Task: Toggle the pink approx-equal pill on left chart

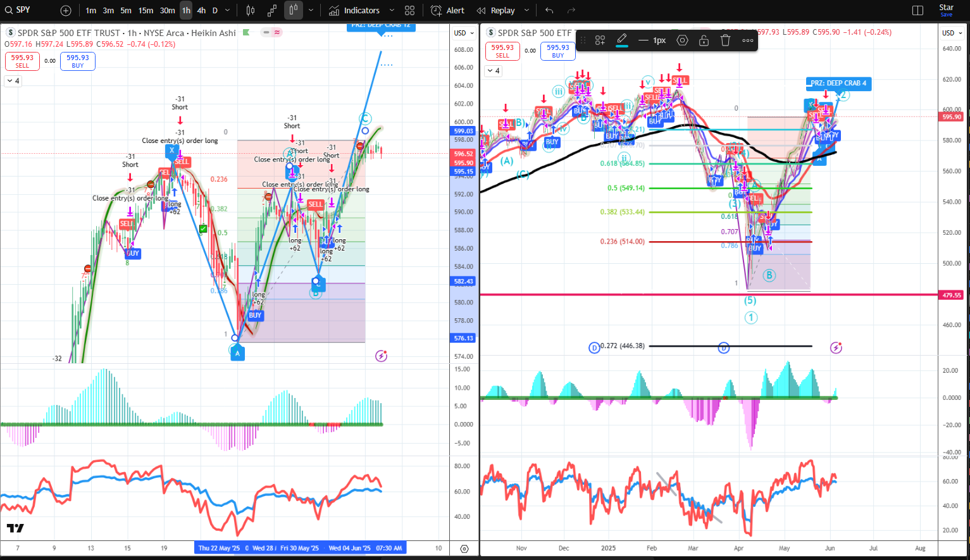Action: 278,32
